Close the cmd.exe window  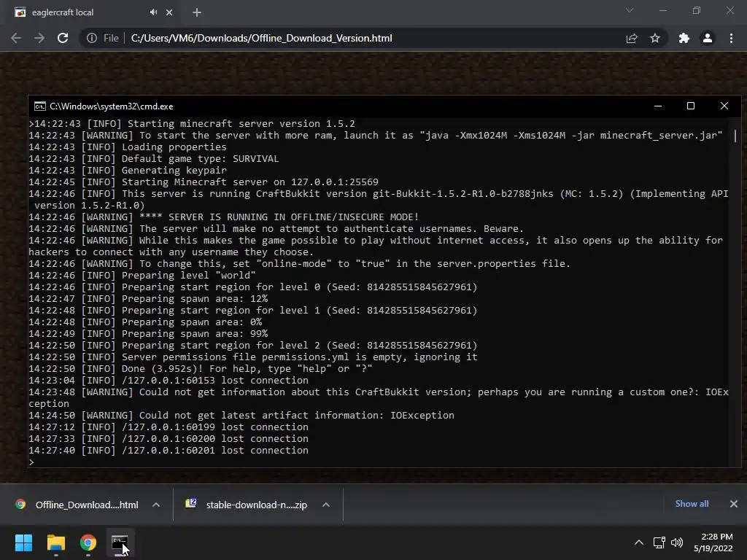(724, 106)
